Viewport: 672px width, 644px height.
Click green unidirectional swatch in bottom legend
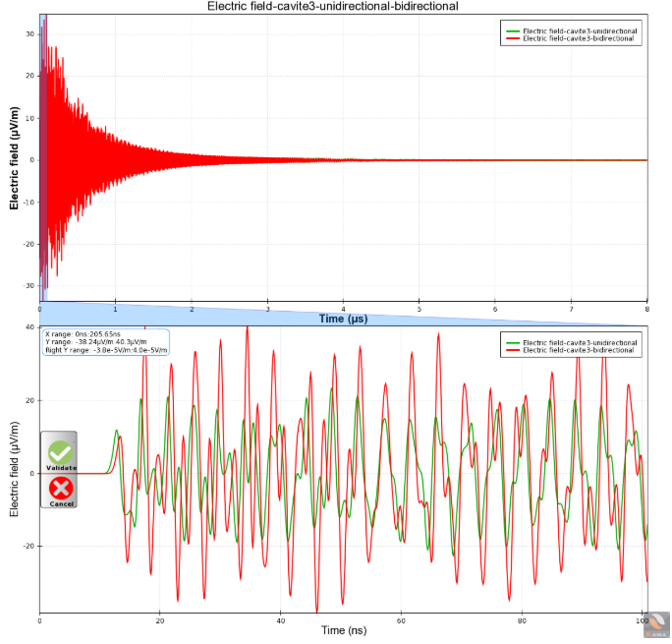513,343
